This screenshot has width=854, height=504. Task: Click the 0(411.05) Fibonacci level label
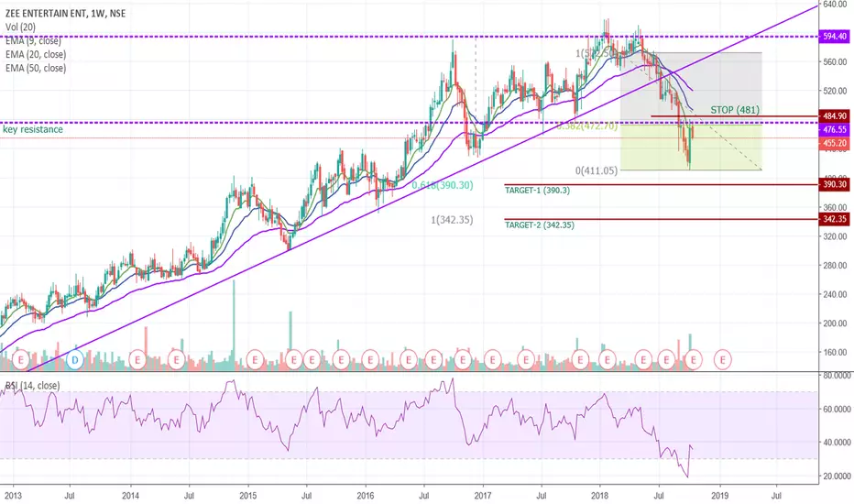coord(597,170)
